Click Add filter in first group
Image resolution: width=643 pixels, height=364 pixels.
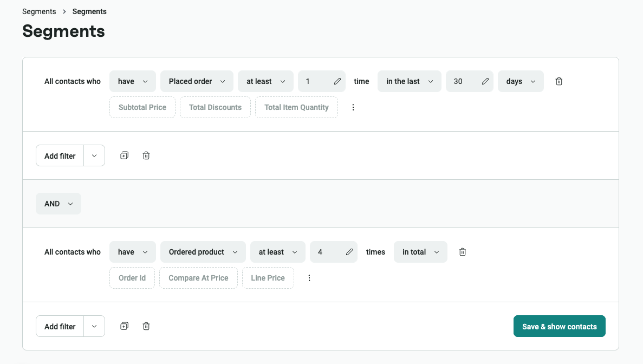coord(60,156)
